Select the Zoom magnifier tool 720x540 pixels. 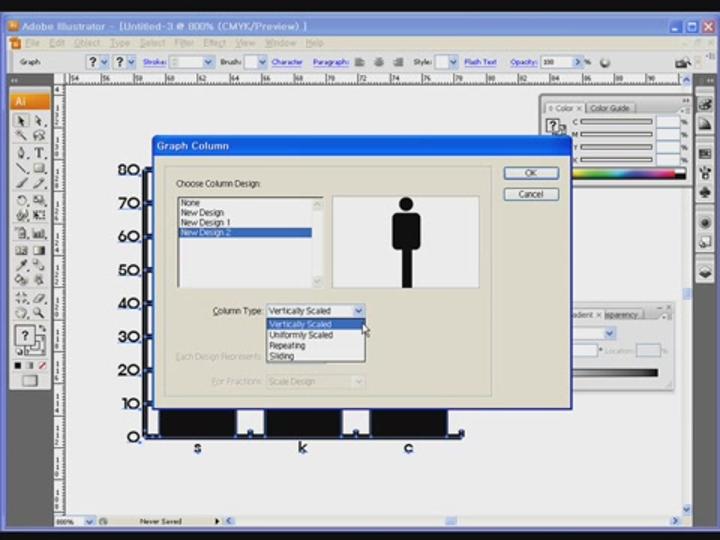point(39,313)
